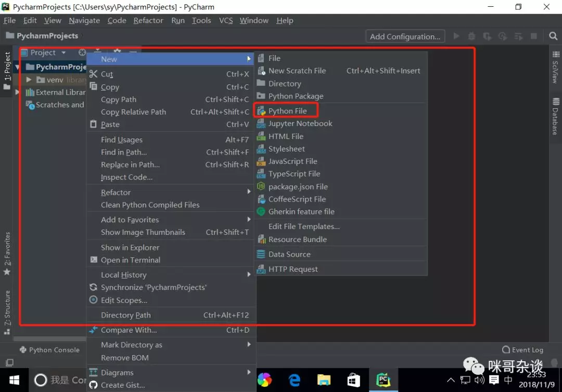Click the Open in Terminal icon
The height and width of the screenshot is (392, 562).
point(94,259)
